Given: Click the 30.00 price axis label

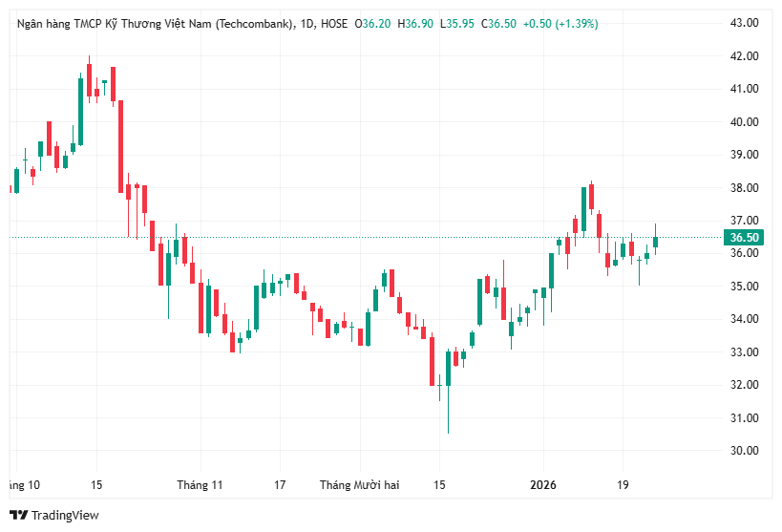Looking at the screenshot, I should point(744,451).
